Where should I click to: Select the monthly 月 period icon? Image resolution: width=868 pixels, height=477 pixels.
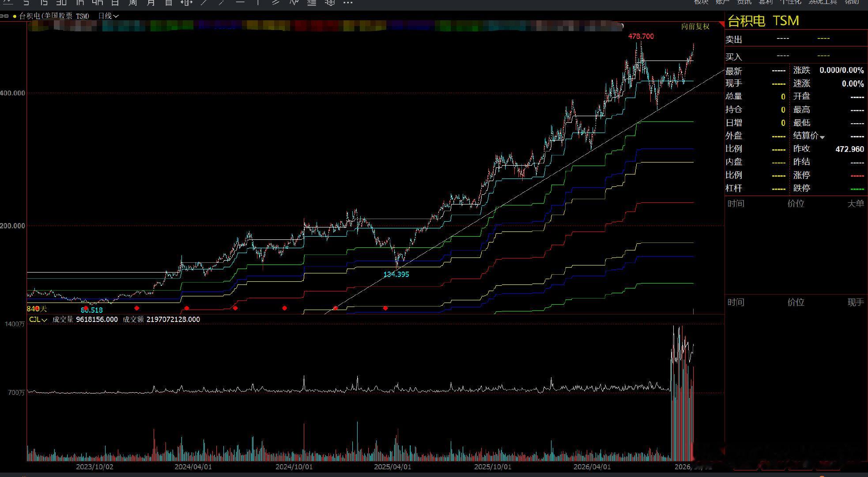point(151,2)
